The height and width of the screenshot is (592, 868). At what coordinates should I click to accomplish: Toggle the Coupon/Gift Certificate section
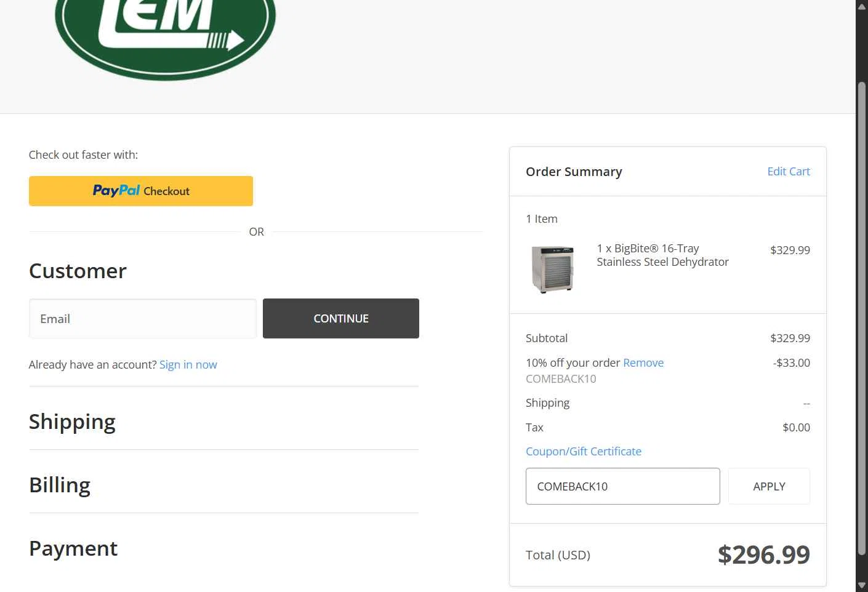click(x=584, y=451)
